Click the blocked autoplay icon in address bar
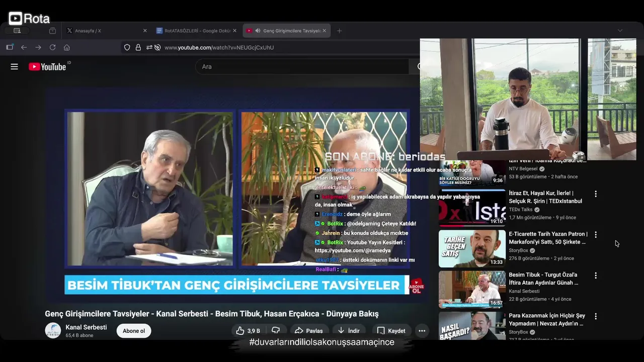The image size is (644, 362). click(157, 47)
